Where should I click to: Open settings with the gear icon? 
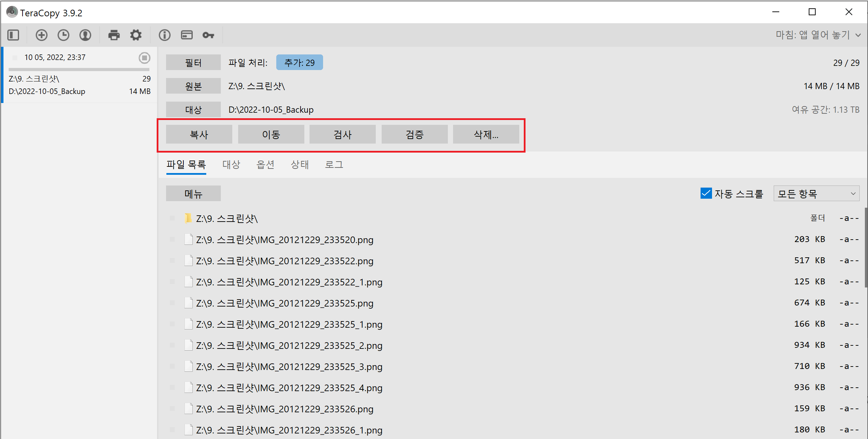pyautogui.click(x=136, y=35)
